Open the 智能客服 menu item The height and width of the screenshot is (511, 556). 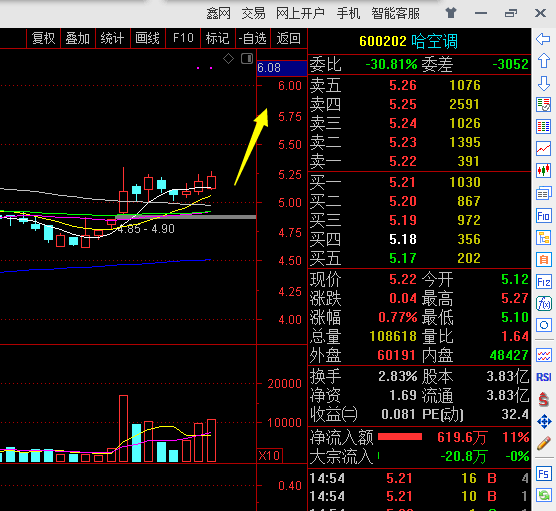[x=395, y=13]
